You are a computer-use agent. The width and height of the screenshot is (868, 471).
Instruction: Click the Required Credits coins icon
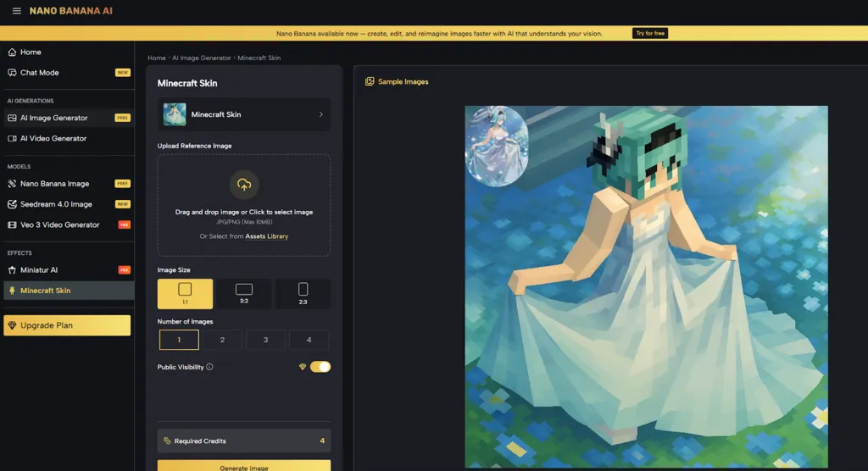167,441
